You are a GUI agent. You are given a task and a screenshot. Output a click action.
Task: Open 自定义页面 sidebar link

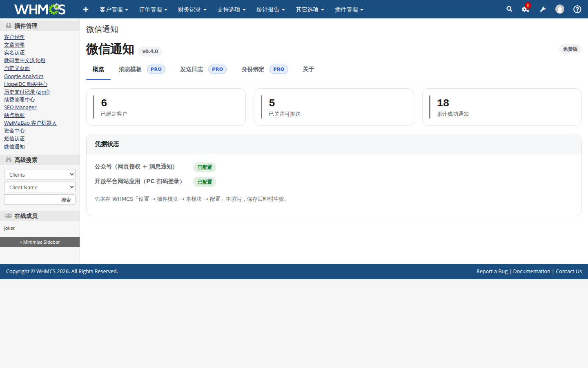[17, 68]
